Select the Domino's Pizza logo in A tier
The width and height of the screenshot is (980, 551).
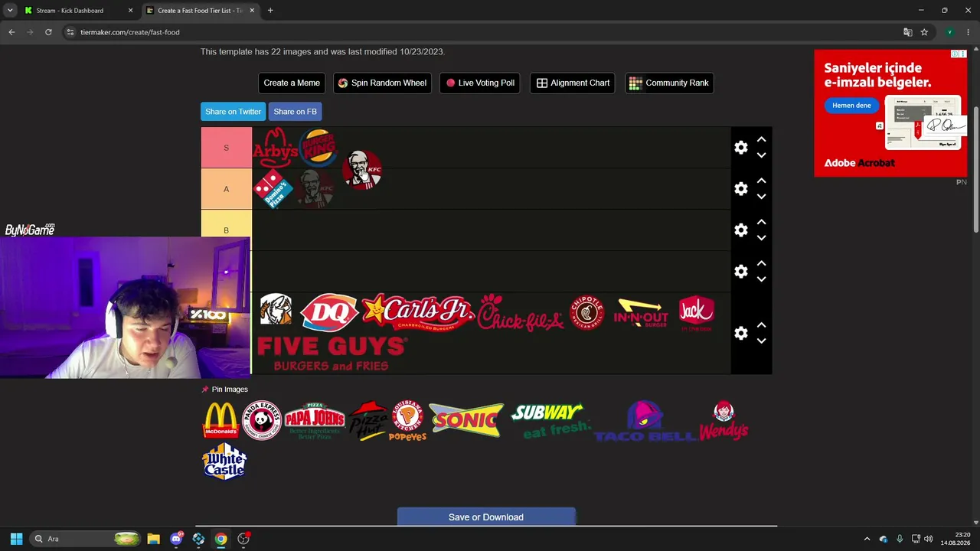273,188
